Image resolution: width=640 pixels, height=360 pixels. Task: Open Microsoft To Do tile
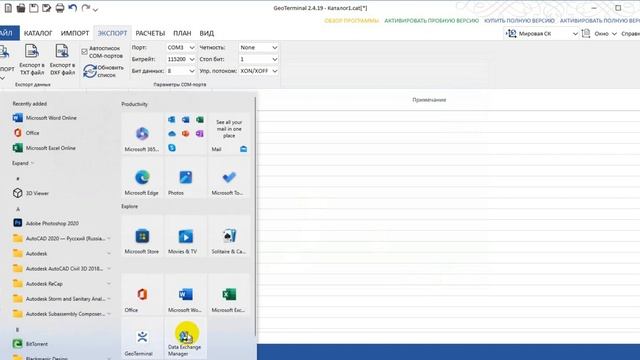[229, 177]
